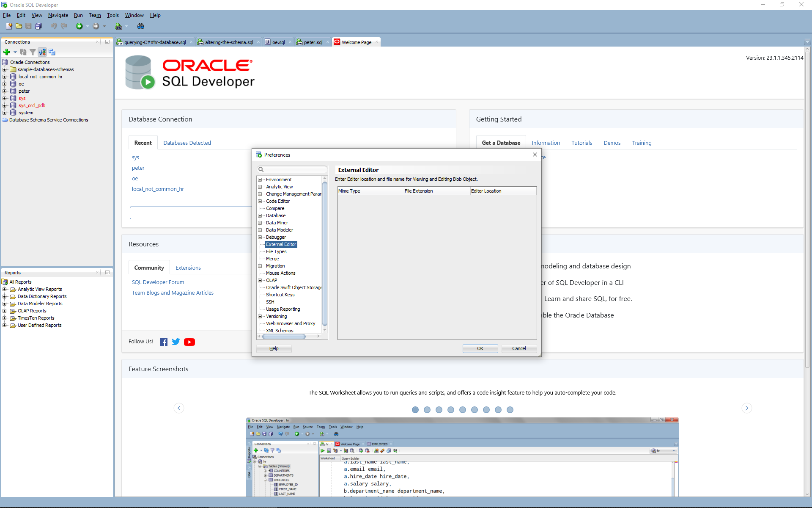
Task: Click the binoculars Find DB Object icon
Action: coord(141,26)
